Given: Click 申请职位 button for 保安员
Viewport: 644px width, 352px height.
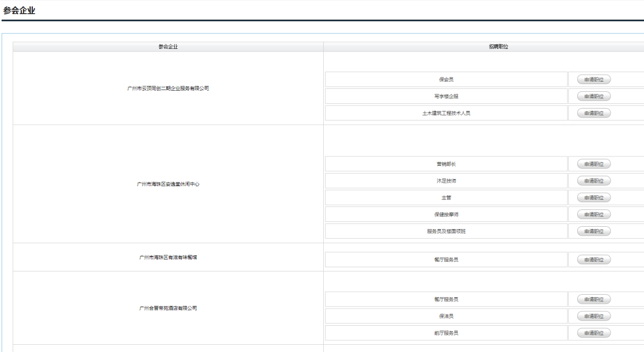Looking at the screenshot, I should pos(593,79).
